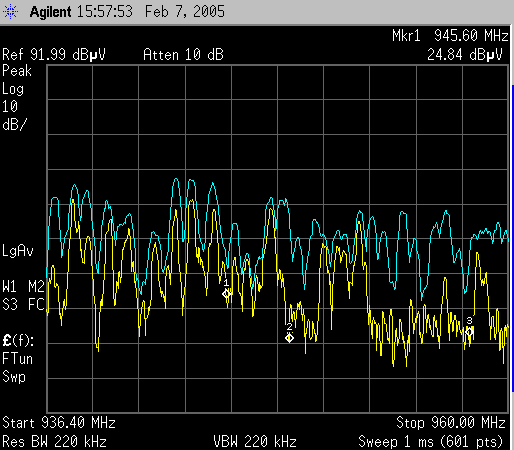
Task: Click the S3 FC trace status indicator
Action: [x=23, y=304]
